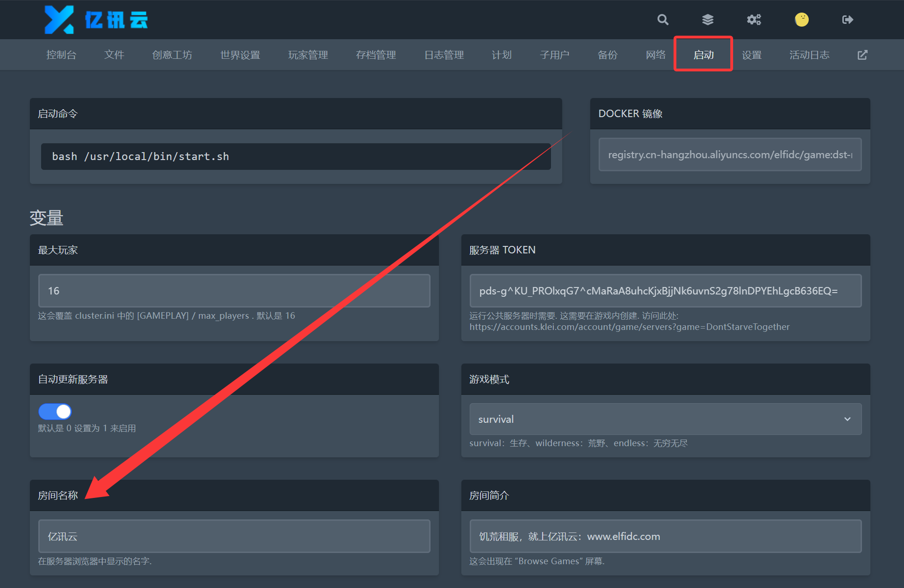Click the yellow user avatar
This screenshot has width=904, height=588.
click(x=802, y=20)
